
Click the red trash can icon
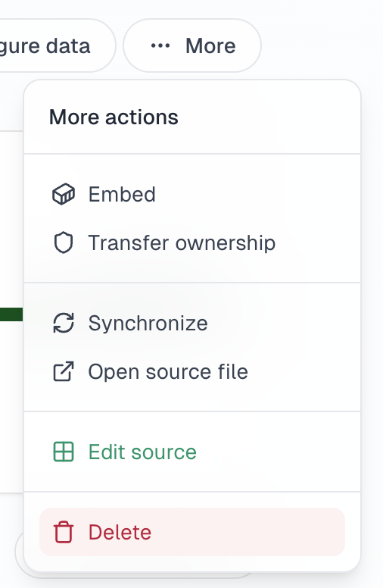[x=64, y=532]
